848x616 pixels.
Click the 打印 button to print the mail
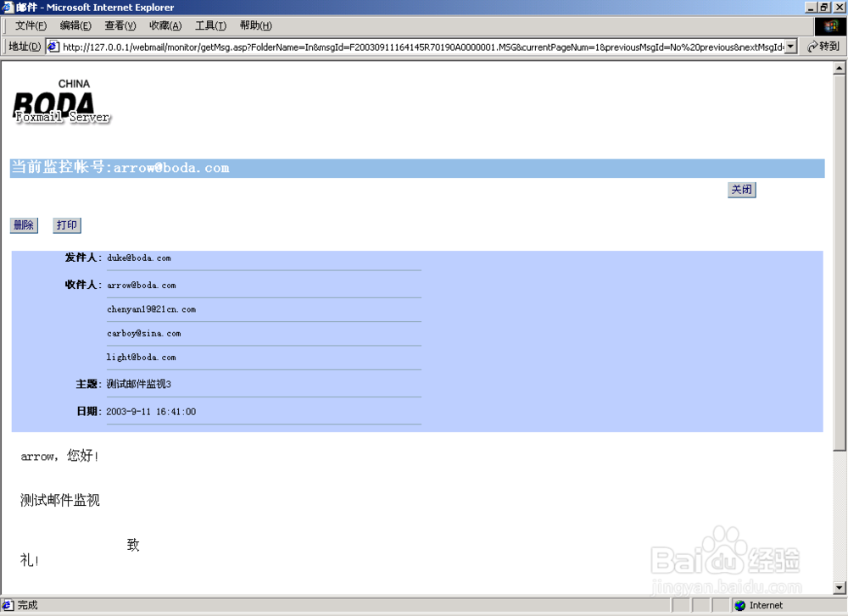point(66,225)
